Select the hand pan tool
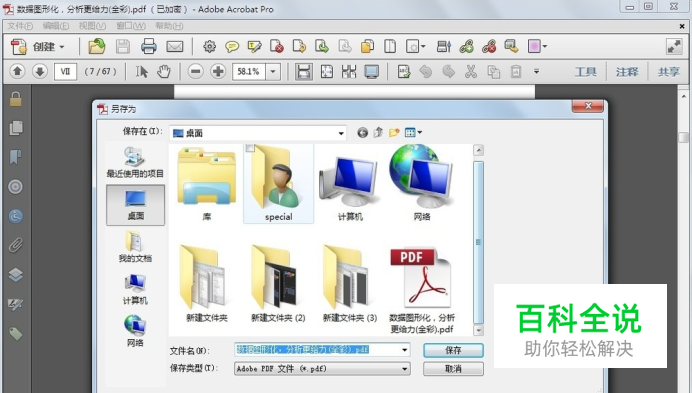This screenshot has width=692, height=393. (164, 72)
